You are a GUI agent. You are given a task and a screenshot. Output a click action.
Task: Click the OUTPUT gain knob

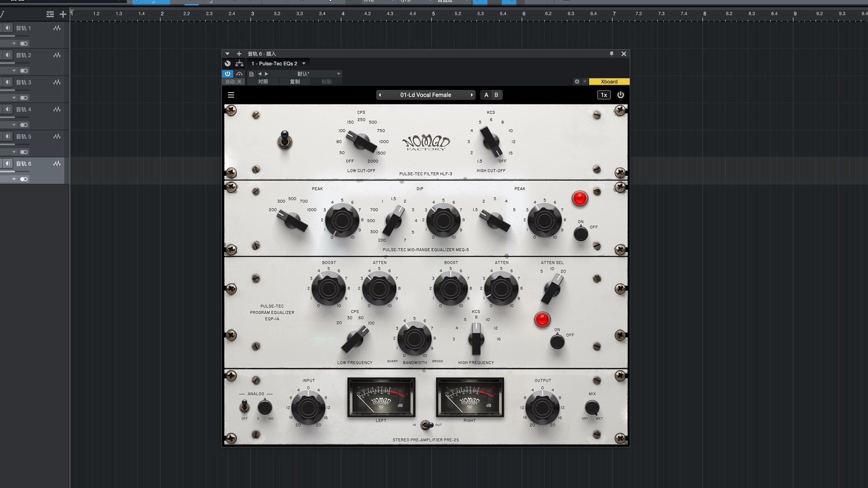(542, 408)
